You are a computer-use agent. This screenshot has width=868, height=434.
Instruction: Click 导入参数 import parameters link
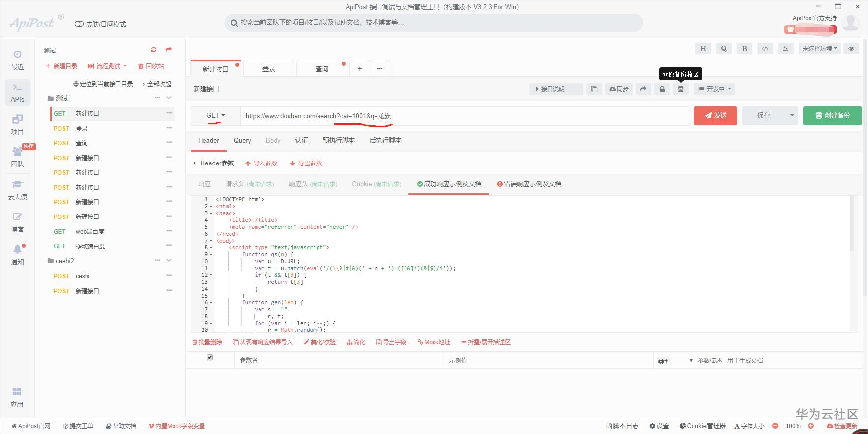point(261,163)
